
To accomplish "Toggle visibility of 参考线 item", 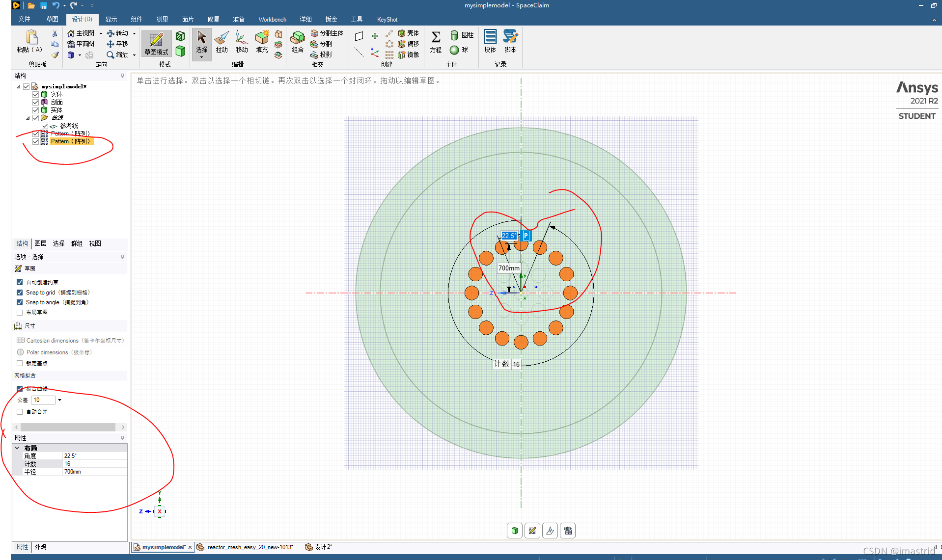I will pos(45,126).
